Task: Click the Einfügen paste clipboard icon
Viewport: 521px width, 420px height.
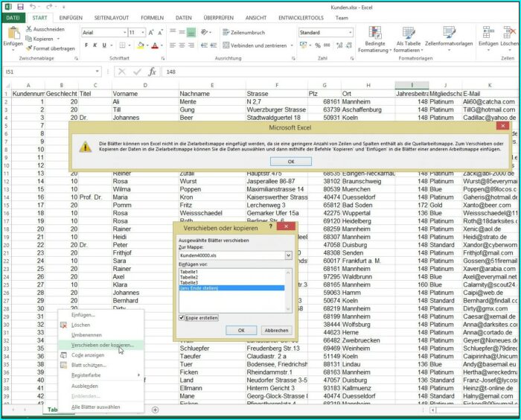Action: click(x=13, y=34)
